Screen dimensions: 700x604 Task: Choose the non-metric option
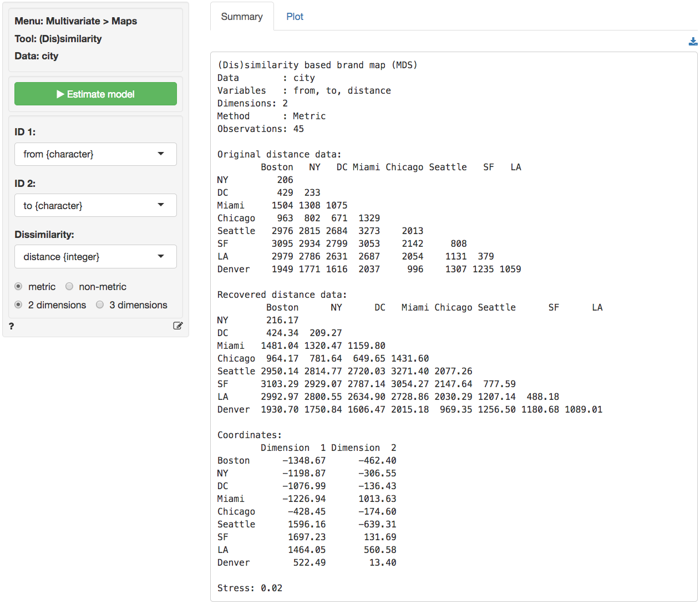click(69, 287)
